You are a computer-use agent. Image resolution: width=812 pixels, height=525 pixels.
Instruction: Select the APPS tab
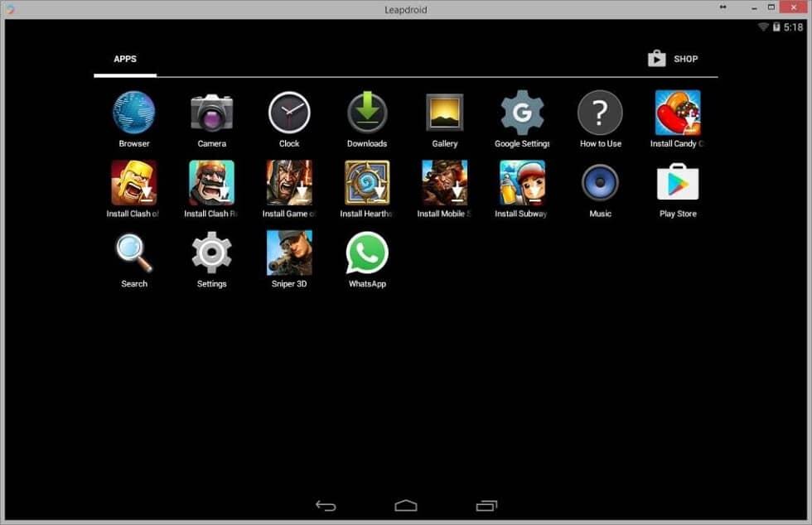click(125, 59)
